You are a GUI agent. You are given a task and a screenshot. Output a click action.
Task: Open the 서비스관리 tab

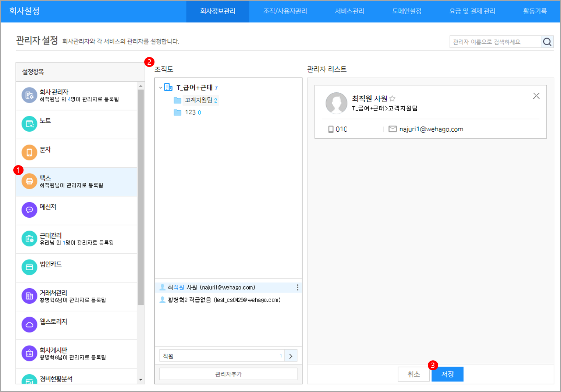(349, 11)
